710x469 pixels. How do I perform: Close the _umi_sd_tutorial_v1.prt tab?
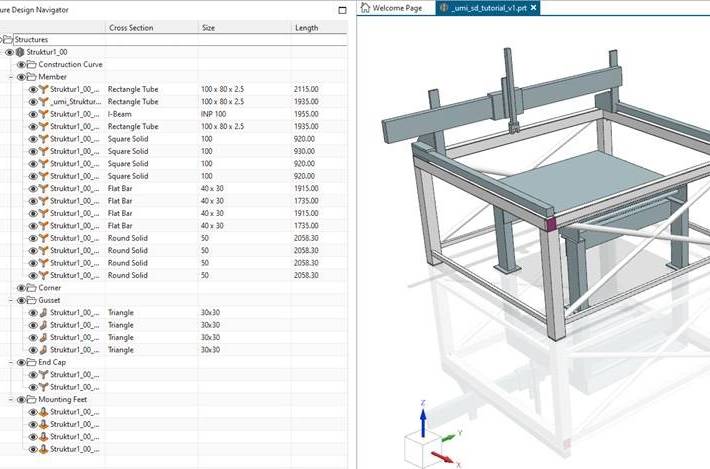(534, 8)
